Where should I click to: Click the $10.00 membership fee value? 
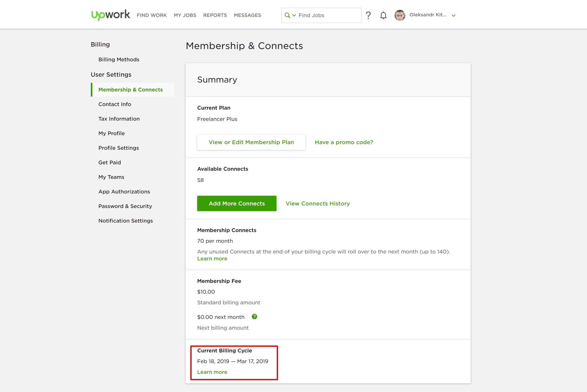[206, 292]
